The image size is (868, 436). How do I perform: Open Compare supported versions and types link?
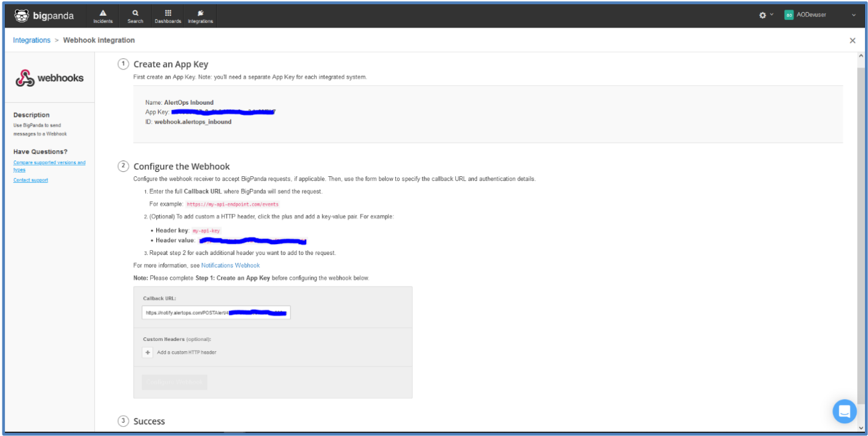(x=49, y=166)
